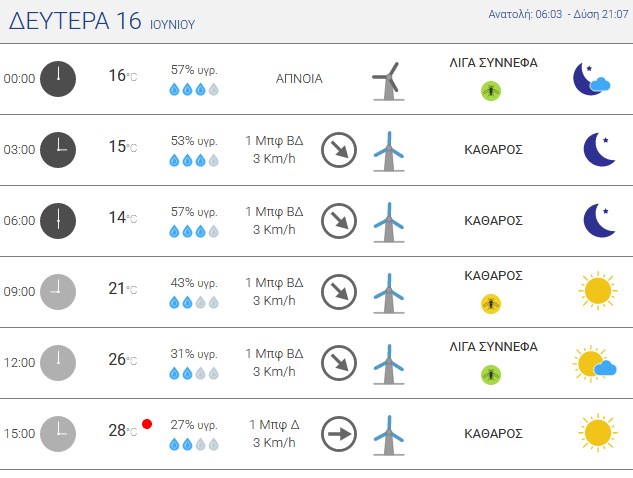Click the ΔΕΥΤΕΡΑ 16 heading
The image size is (633, 478).
pos(75,21)
